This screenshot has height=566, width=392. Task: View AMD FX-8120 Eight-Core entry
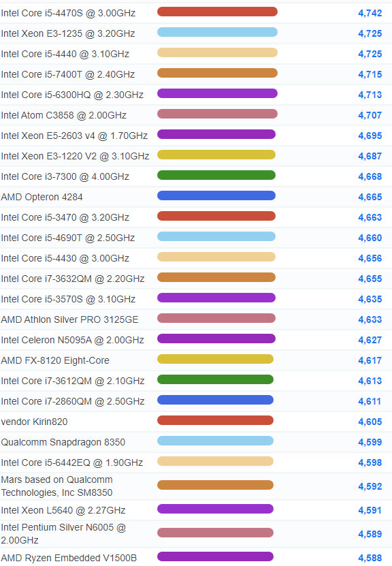55,360
